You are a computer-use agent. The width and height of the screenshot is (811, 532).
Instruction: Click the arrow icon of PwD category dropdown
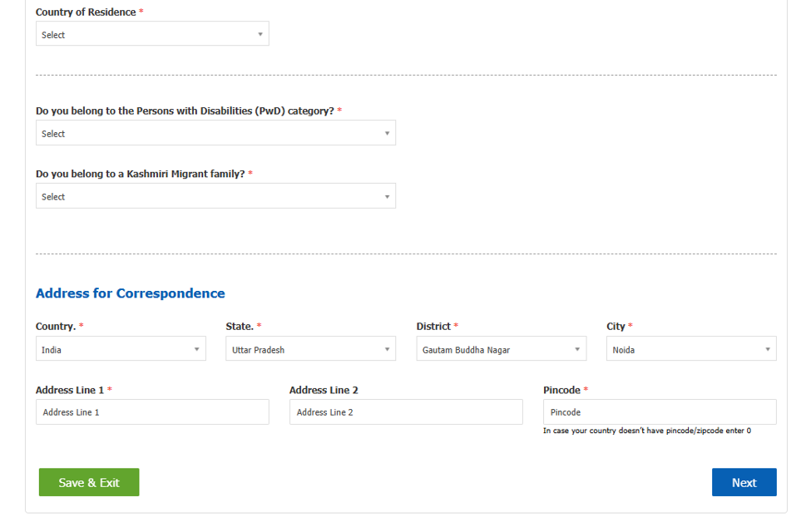[x=387, y=133]
